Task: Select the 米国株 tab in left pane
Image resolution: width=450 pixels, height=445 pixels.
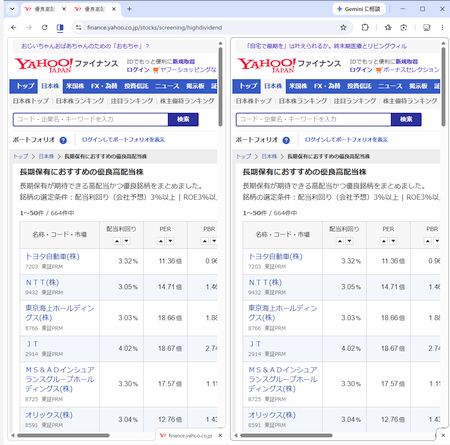Action: [x=75, y=86]
